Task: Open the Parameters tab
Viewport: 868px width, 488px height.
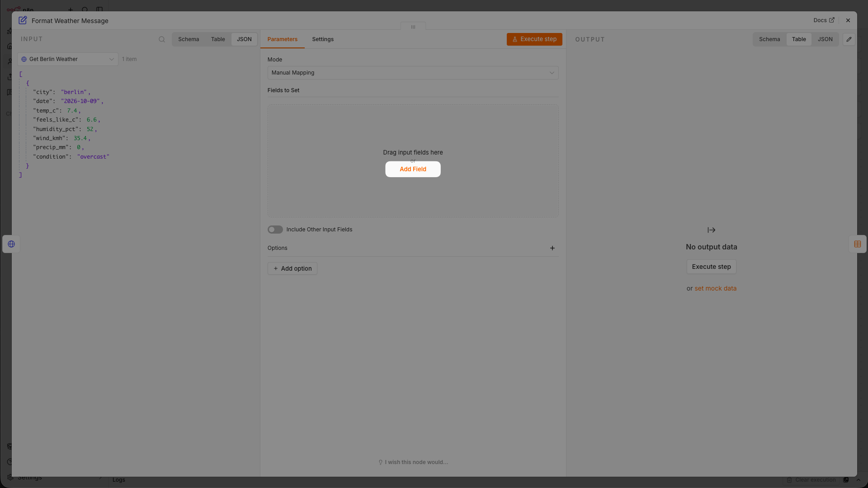Action: click(283, 39)
